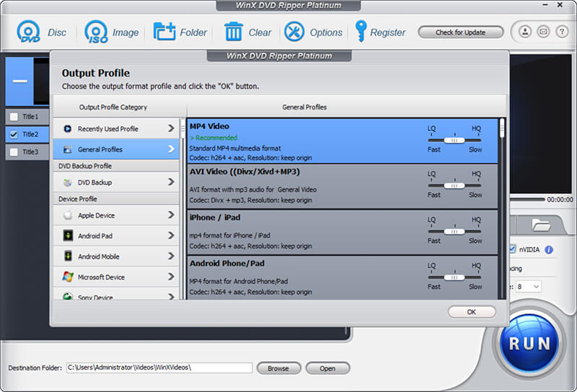Screen dimensions: 577x392
Task: Click the Android Pad icon
Action: click(68, 236)
